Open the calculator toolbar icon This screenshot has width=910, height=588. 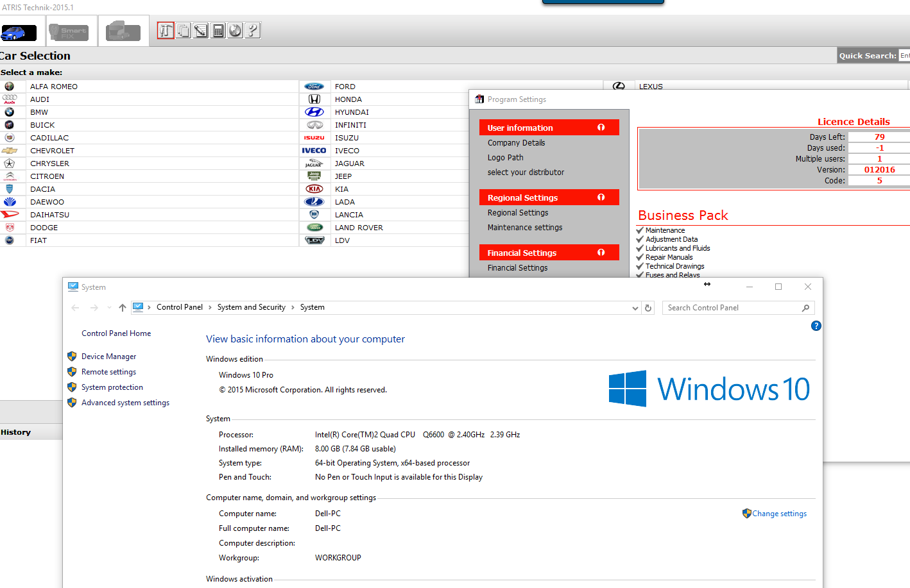click(218, 30)
